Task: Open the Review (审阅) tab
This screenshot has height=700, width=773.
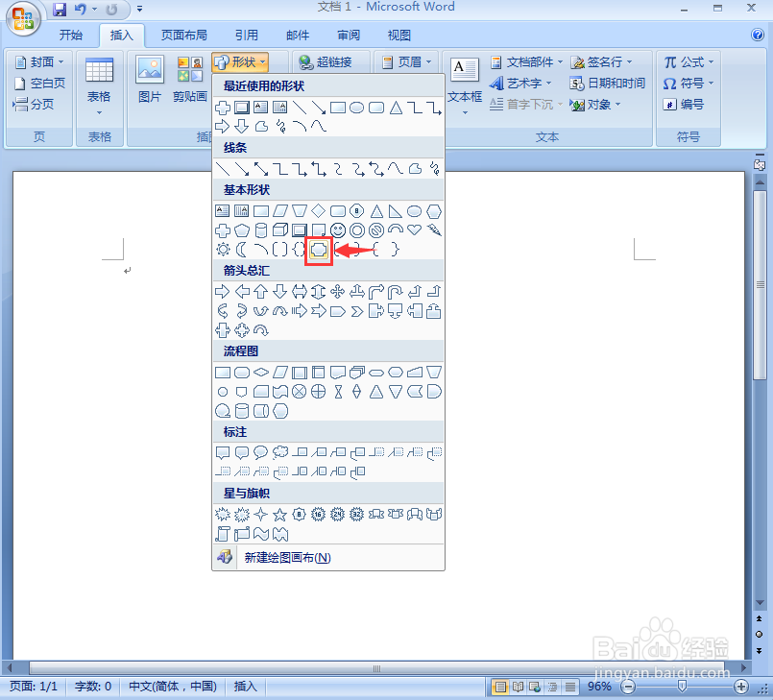Action: 349,35
